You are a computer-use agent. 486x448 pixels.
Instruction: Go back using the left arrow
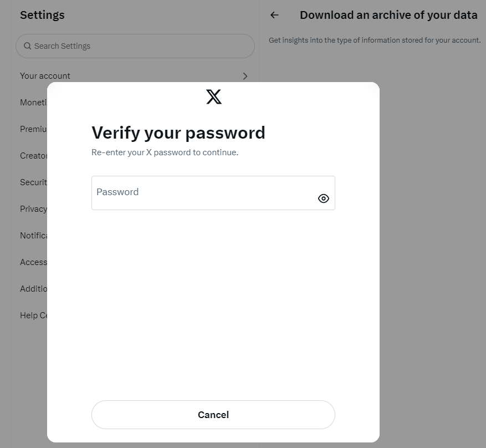274,15
